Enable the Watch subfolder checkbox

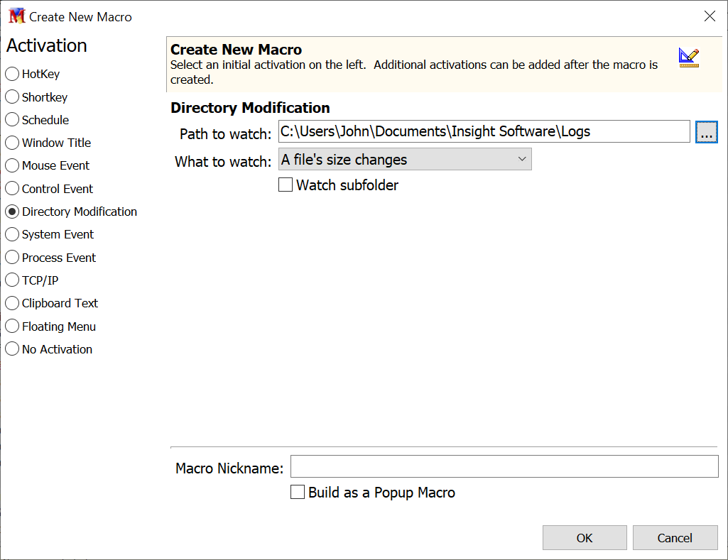pos(286,185)
